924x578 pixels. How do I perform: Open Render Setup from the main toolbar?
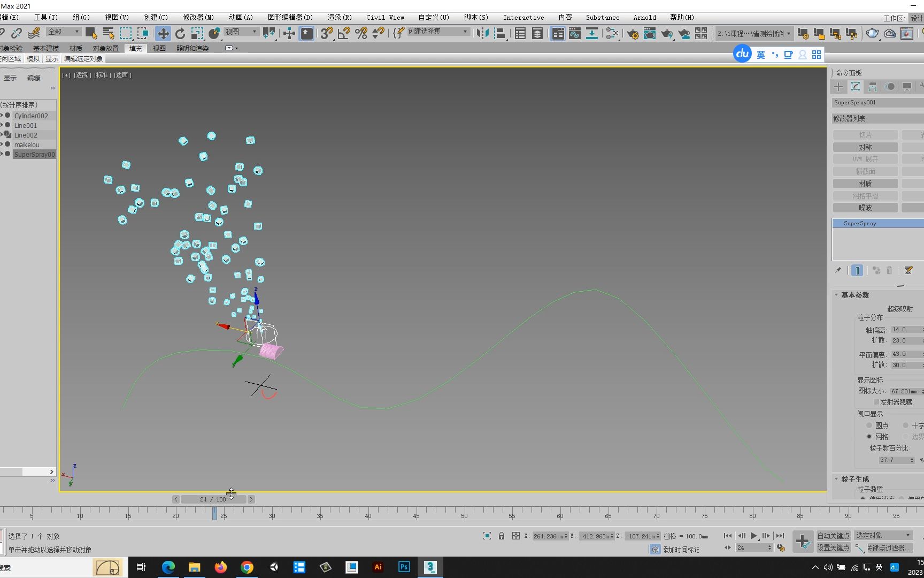pyautogui.click(x=633, y=33)
